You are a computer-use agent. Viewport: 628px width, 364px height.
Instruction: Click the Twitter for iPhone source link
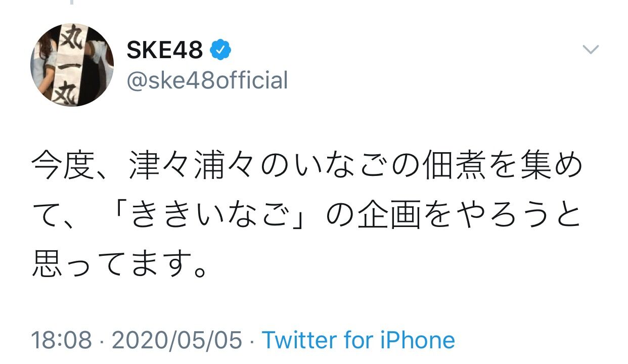coord(358,340)
